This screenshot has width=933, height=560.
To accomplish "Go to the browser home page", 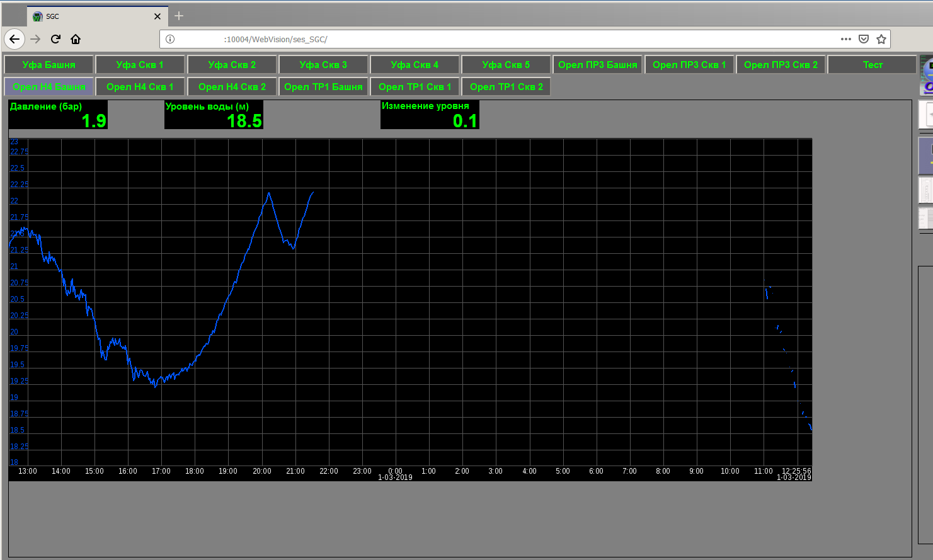I will [76, 39].
